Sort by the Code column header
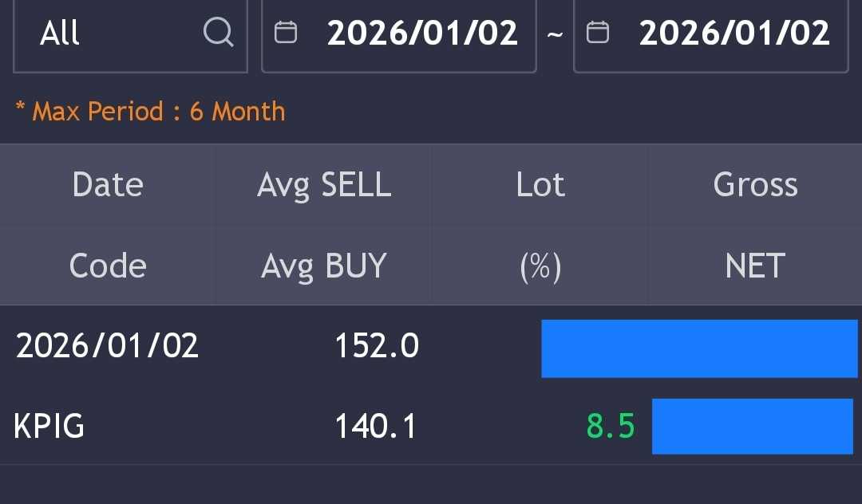 (x=108, y=266)
